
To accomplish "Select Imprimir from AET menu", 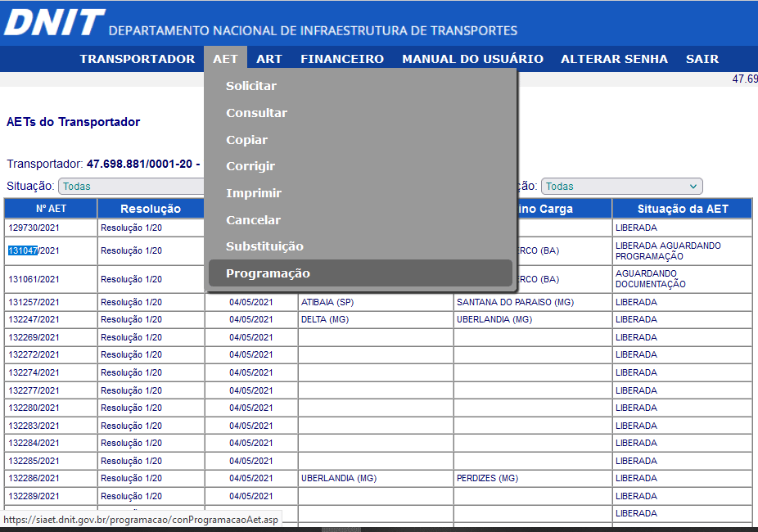I will tap(254, 193).
